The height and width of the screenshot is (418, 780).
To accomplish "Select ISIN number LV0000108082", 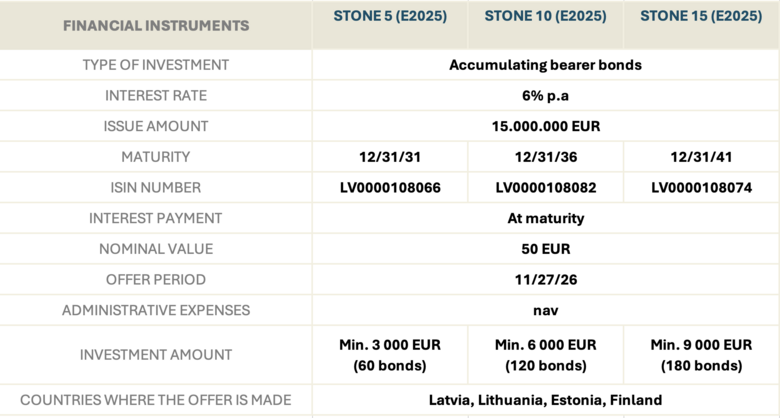I will (x=545, y=187).
